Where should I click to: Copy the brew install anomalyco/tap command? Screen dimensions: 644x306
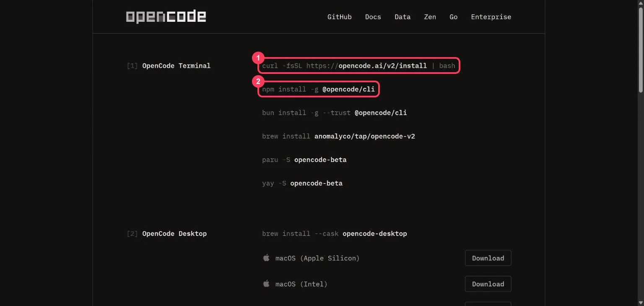coord(338,136)
